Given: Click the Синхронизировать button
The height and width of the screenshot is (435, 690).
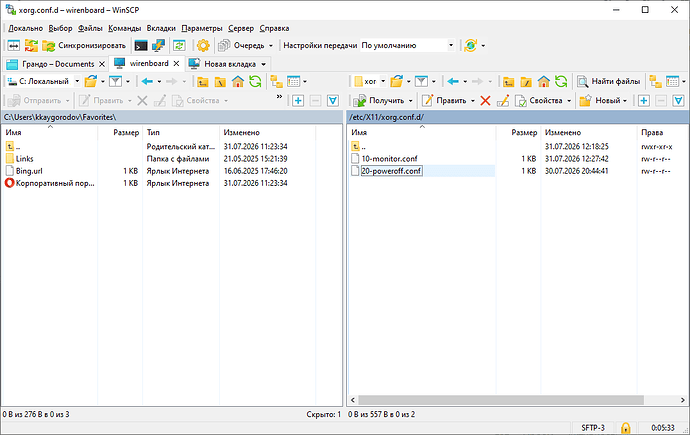Looking at the screenshot, I should (x=84, y=45).
